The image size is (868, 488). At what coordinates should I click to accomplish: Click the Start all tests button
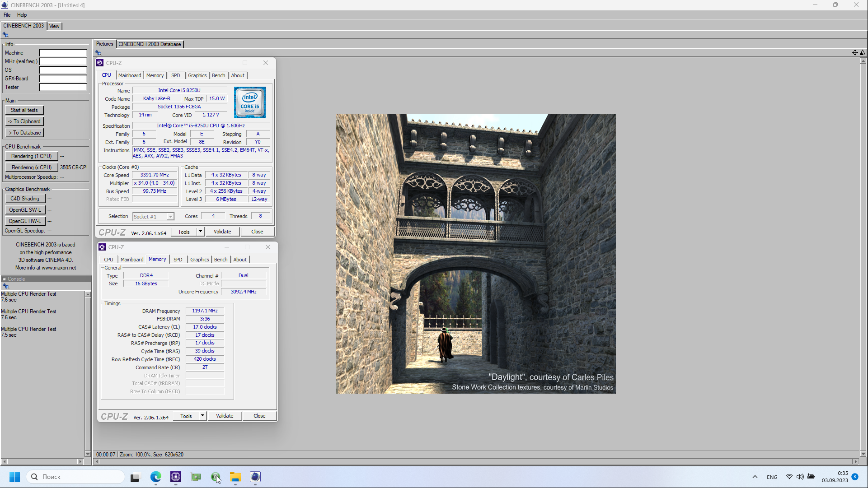[x=24, y=110]
